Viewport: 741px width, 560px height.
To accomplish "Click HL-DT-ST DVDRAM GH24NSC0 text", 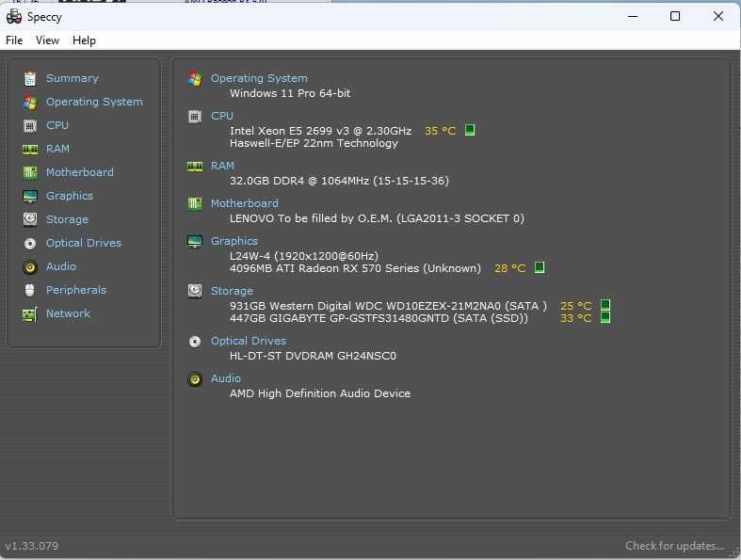I will (313, 357).
